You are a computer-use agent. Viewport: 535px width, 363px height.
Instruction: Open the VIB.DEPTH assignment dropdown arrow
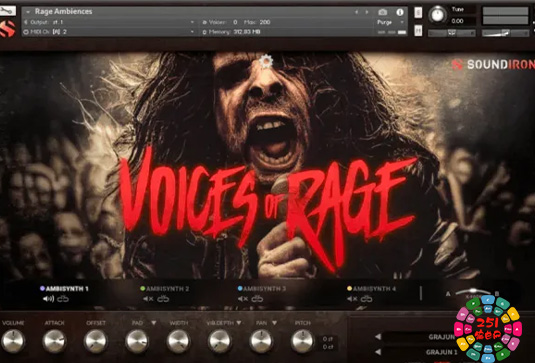(x=238, y=323)
